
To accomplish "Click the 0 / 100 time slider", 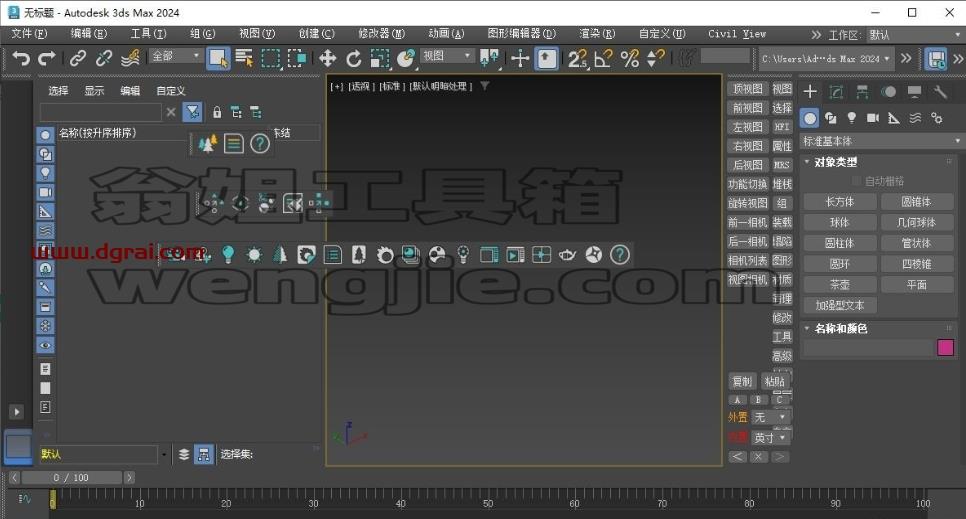I will click(71, 478).
